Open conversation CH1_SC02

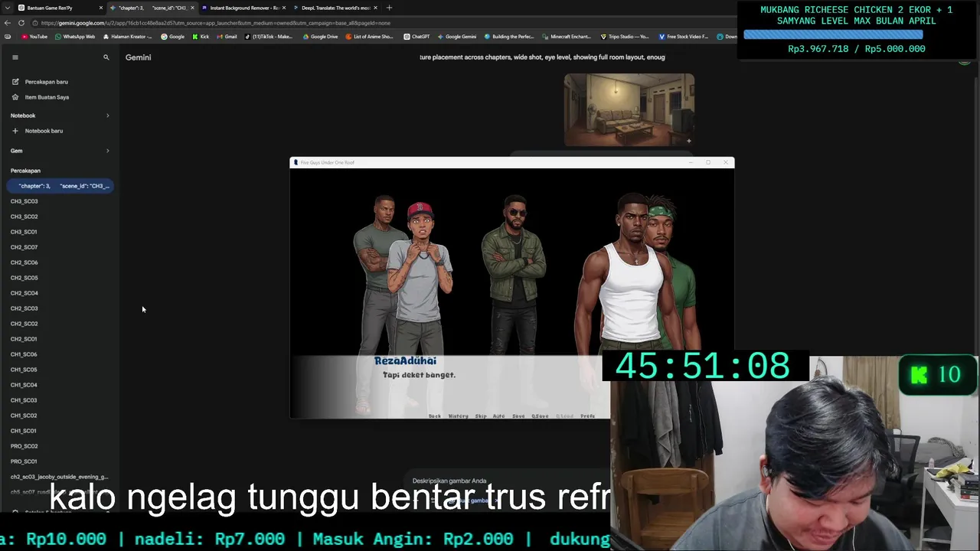(x=24, y=416)
